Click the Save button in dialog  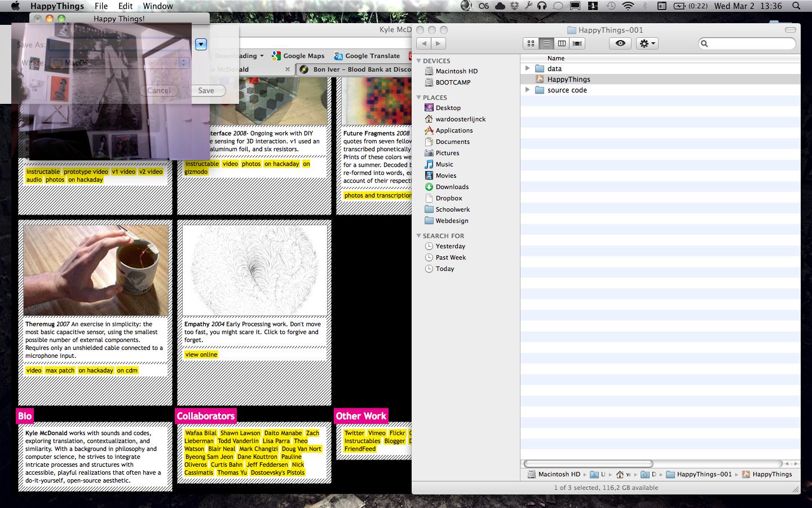coord(206,90)
